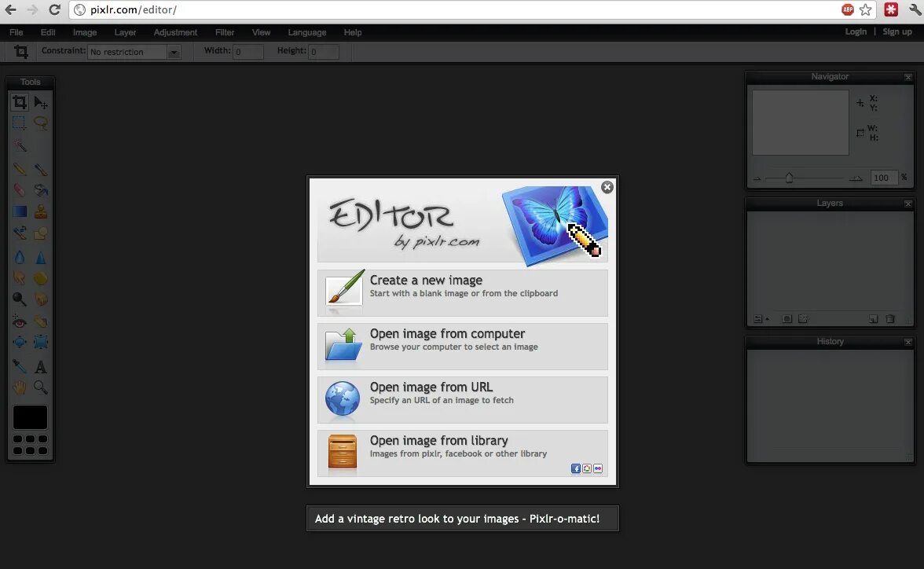
Task: Select the Dodge tool
Action: coord(20,299)
